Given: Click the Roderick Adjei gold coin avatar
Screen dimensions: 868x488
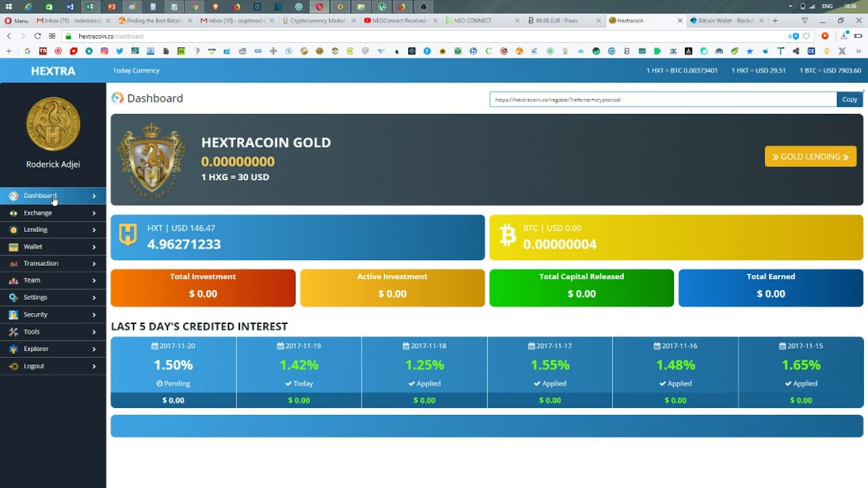Looking at the screenshot, I should click(x=53, y=124).
